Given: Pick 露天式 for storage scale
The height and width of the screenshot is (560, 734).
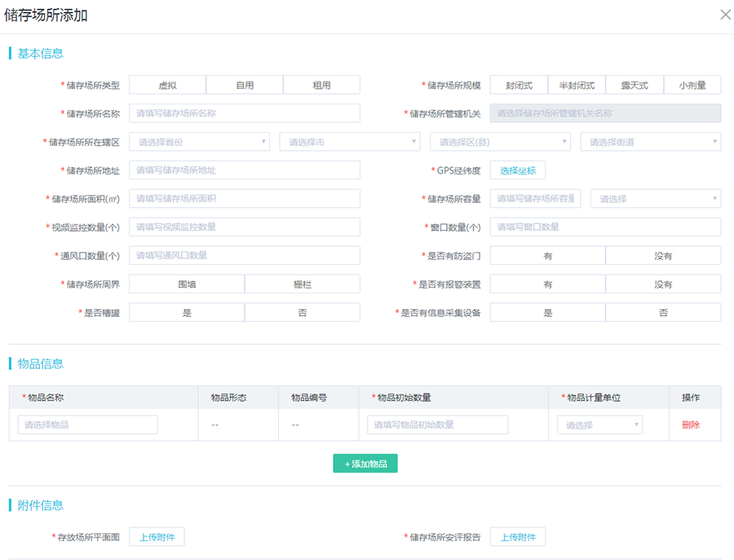Looking at the screenshot, I should pos(634,85).
